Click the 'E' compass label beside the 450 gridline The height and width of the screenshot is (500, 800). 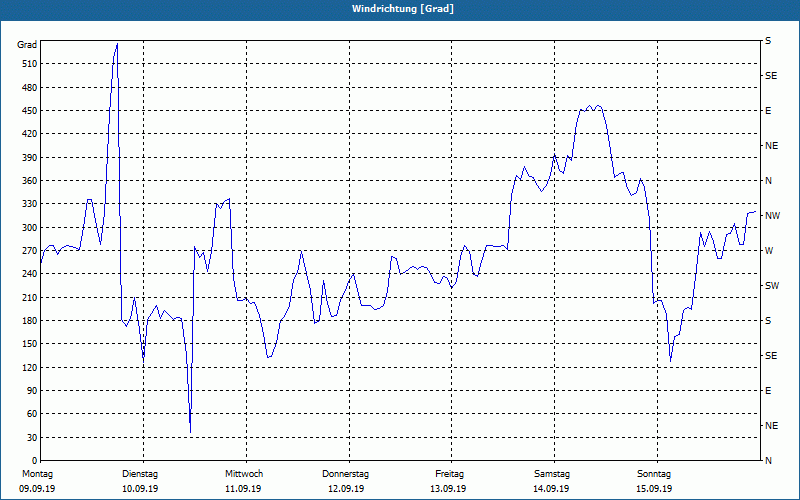tap(768, 111)
